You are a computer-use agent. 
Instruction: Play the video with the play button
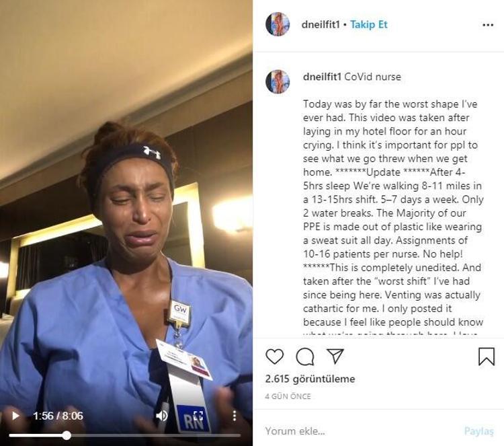(15, 416)
